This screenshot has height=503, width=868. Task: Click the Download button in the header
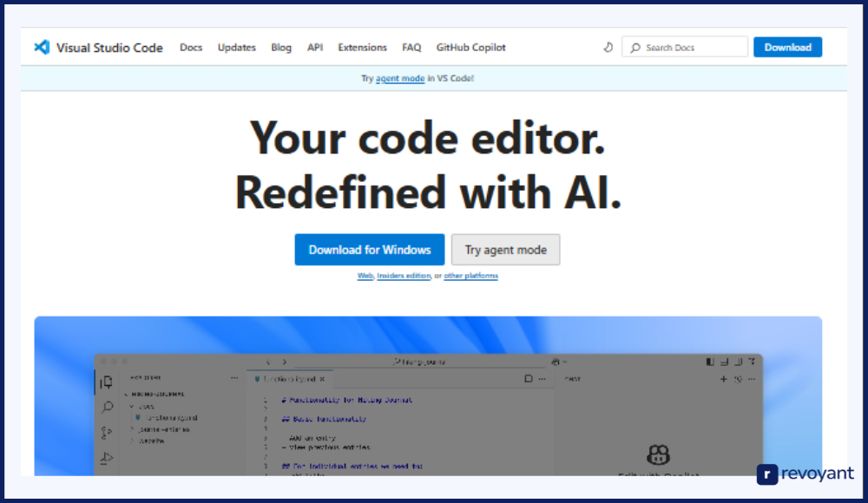tap(787, 47)
